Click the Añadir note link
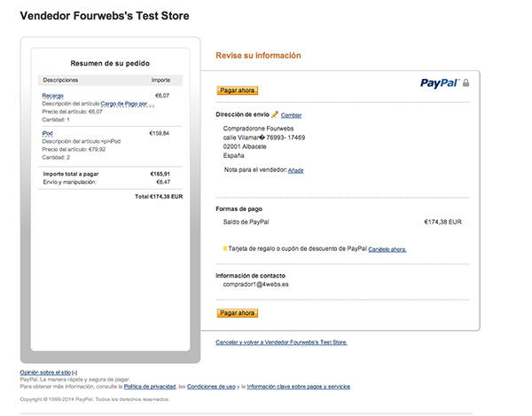This screenshot has height=416, width=532. point(296,170)
